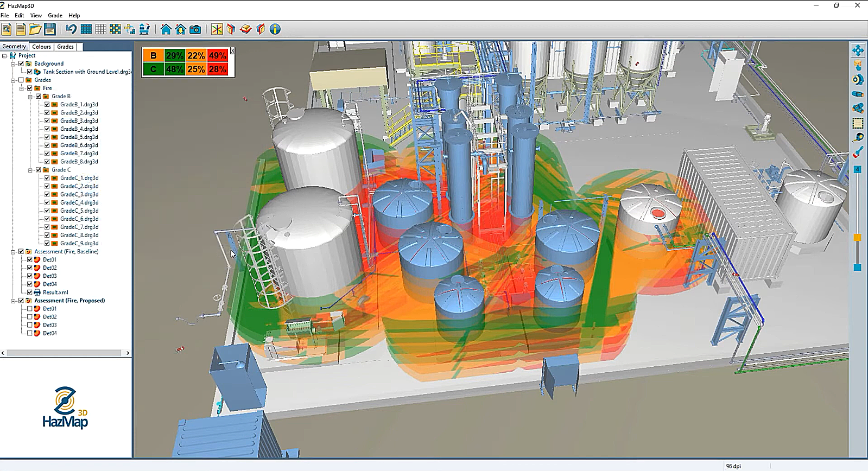
Task: Click the blue and yellow checkered grid icon
Action: (115, 29)
